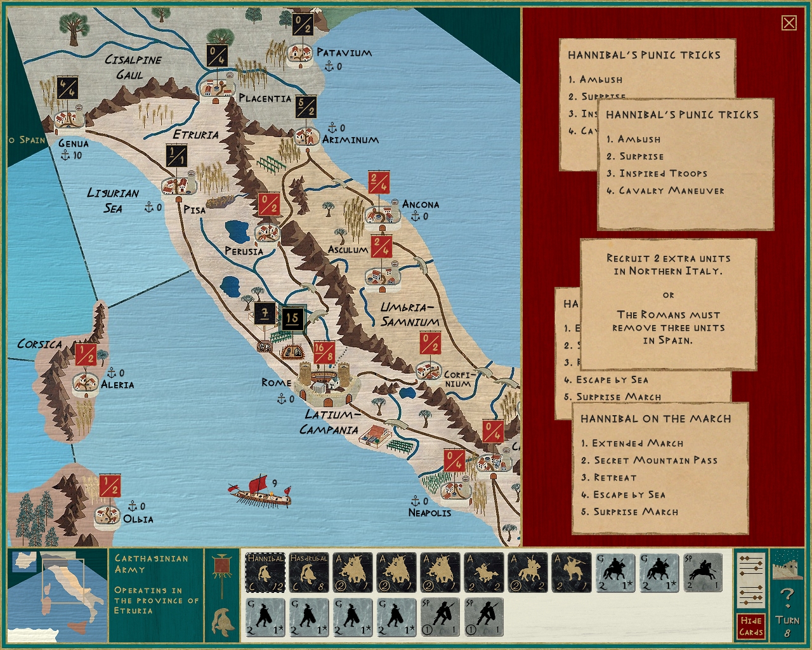Click the Ancona port anchor icon
The image size is (812, 650).
416,216
